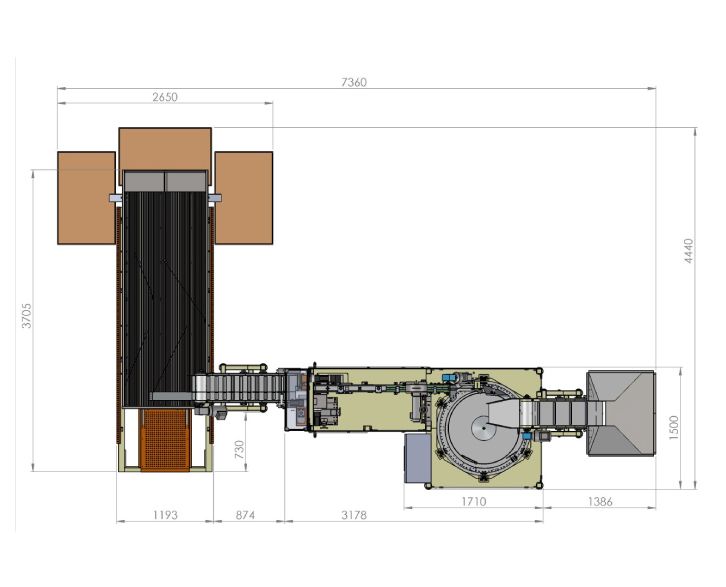Select the 2650 dimension label
The height and width of the screenshot is (587, 726).
click(163, 97)
